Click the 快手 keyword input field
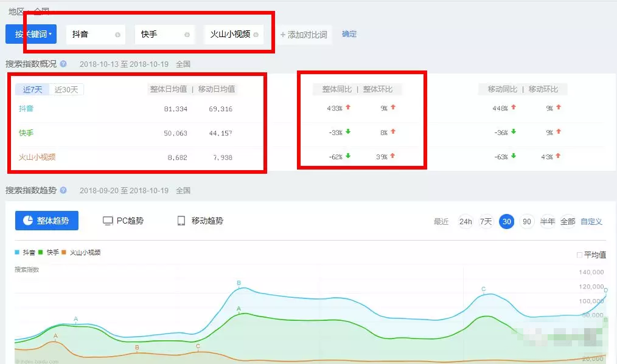The height and width of the screenshot is (364, 617). [165, 35]
